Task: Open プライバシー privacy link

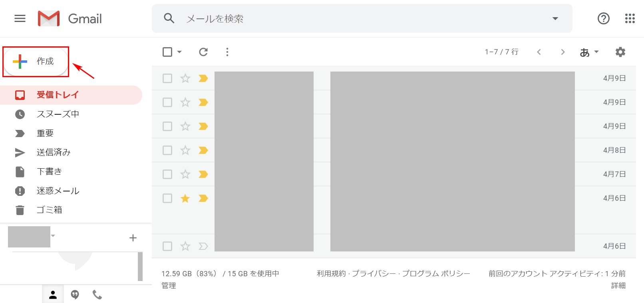Action: point(374,274)
